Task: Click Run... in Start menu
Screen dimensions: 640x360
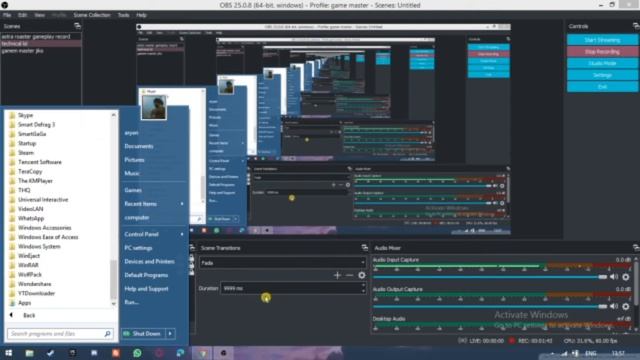Action: (x=131, y=302)
